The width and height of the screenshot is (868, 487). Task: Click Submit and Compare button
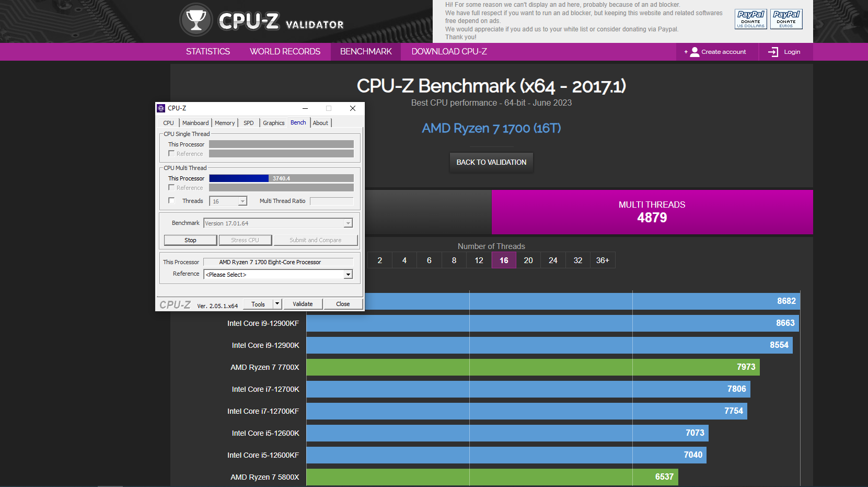316,240
